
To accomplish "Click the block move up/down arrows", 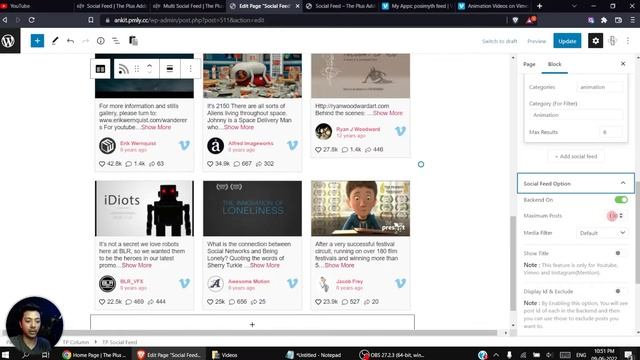I will 149,69.
